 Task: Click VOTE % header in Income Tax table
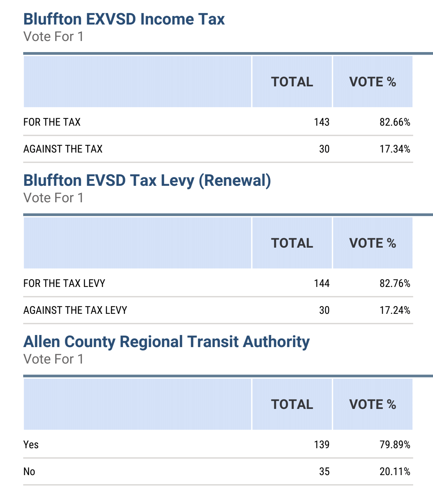coord(373,82)
